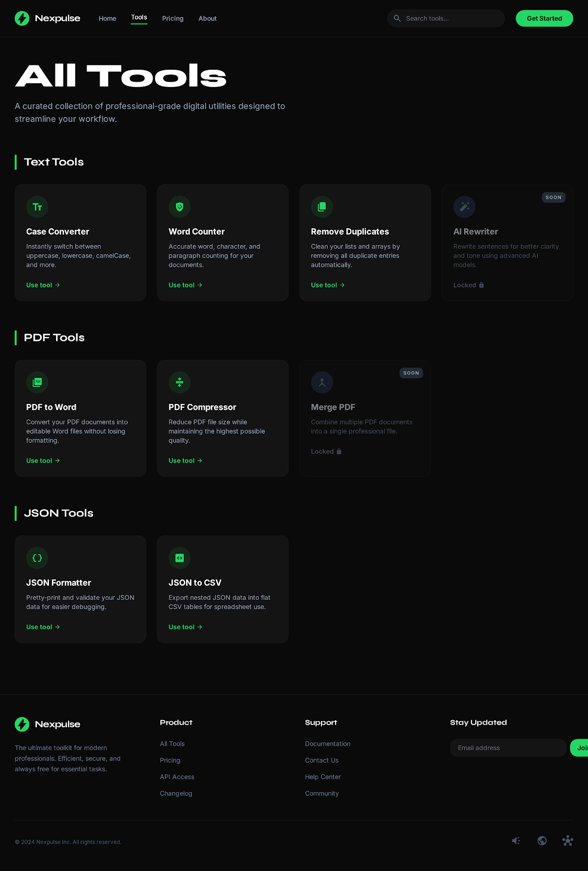This screenshot has width=588, height=871.
Task: Open the About nav item
Action: point(207,19)
